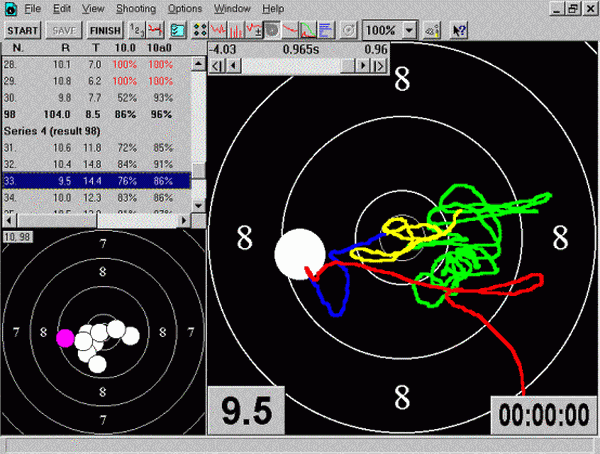Click the shot list vertical scroll thumb
Screen dimensions: 600x454
tap(198, 171)
